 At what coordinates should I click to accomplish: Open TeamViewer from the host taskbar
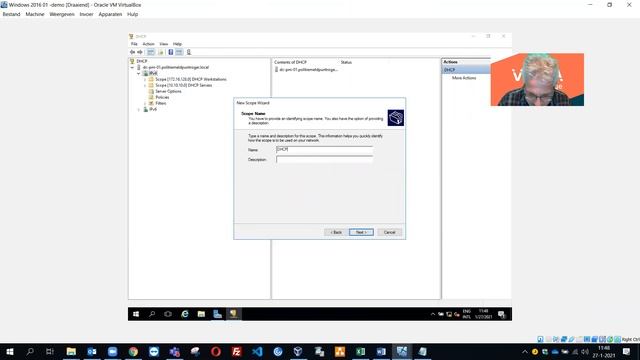(x=154, y=351)
